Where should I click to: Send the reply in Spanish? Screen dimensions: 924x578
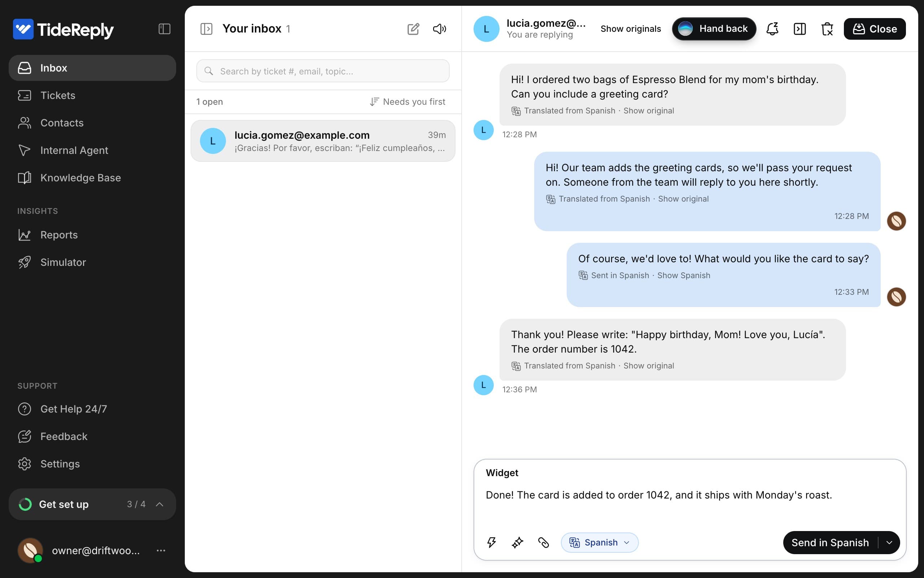click(x=830, y=543)
